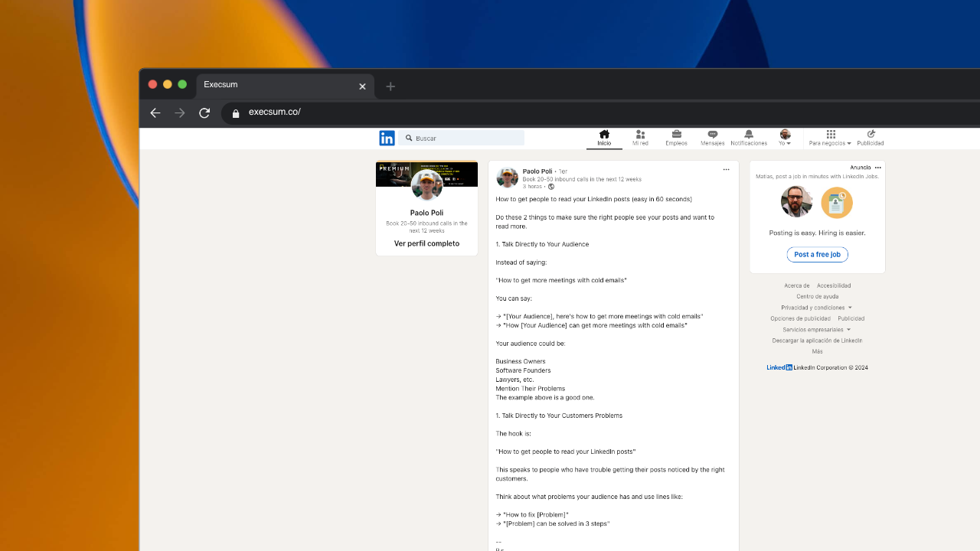Viewport: 980px width, 551px height.
Task: Open Mi red network icon
Action: tap(640, 134)
